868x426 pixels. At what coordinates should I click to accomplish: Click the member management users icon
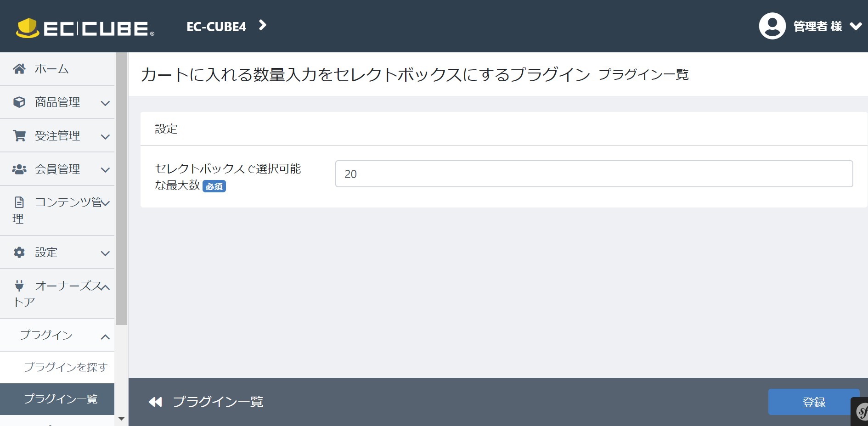[19, 169]
